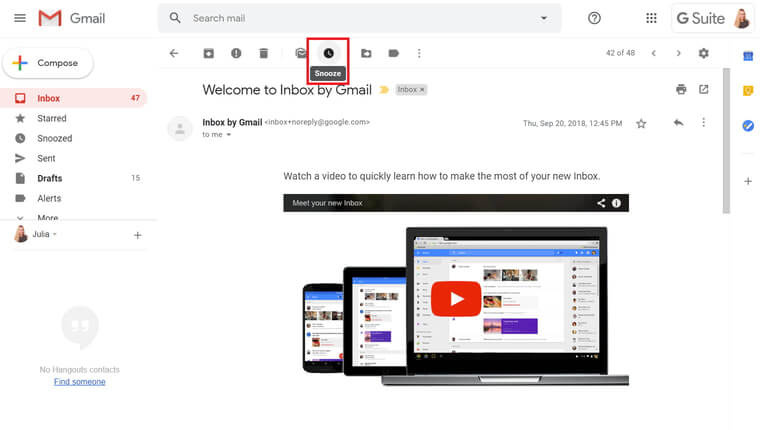
Task: Go back to inbox arrow
Action: click(x=174, y=53)
